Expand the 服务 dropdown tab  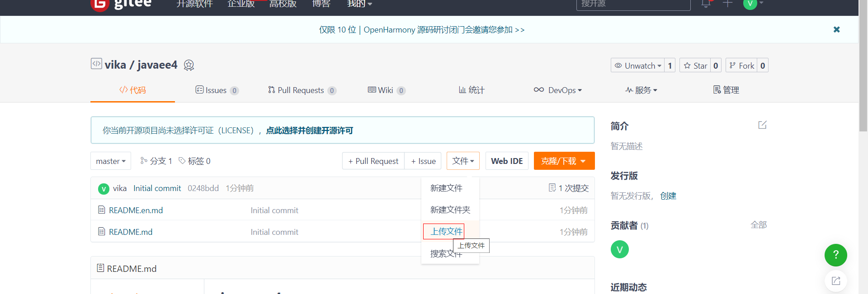(641, 90)
